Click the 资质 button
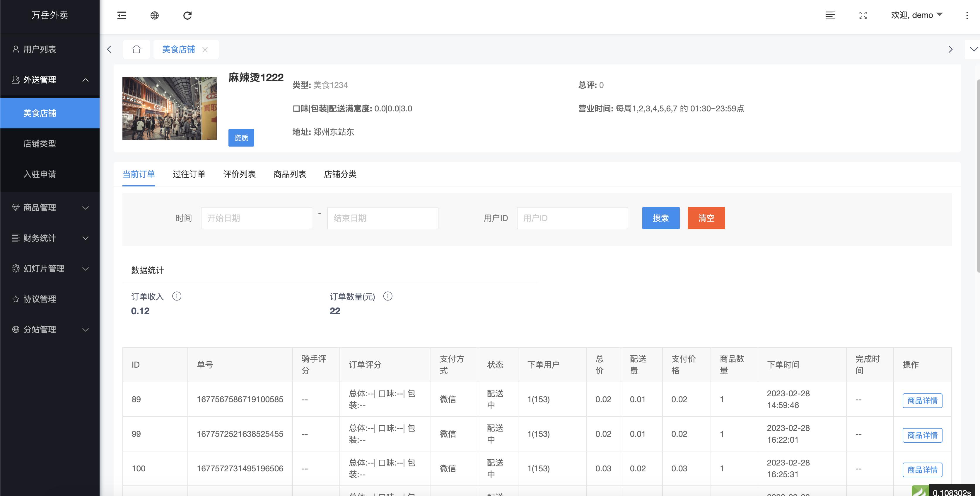The height and width of the screenshot is (496, 980). [x=241, y=137]
